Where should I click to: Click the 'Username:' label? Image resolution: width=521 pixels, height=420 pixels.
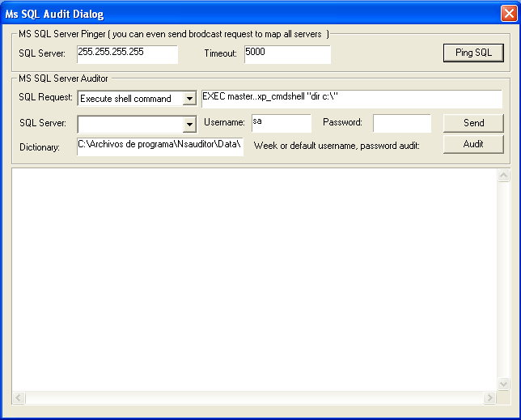[x=224, y=122]
